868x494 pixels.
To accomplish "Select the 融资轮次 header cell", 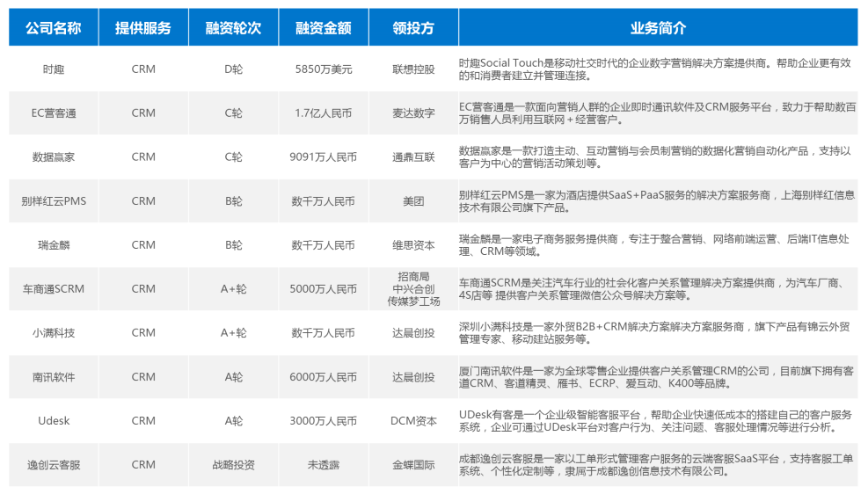I will point(233,28).
